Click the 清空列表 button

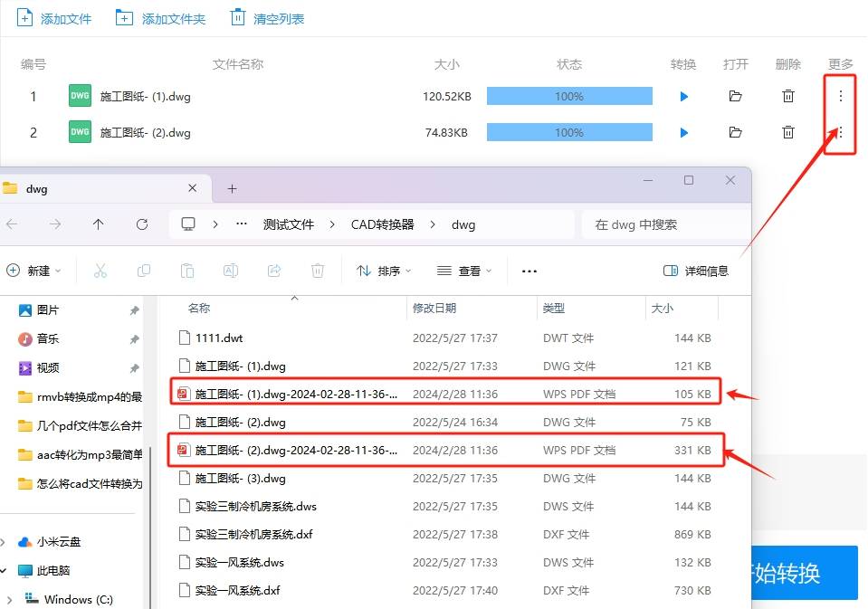click(266, 16)
